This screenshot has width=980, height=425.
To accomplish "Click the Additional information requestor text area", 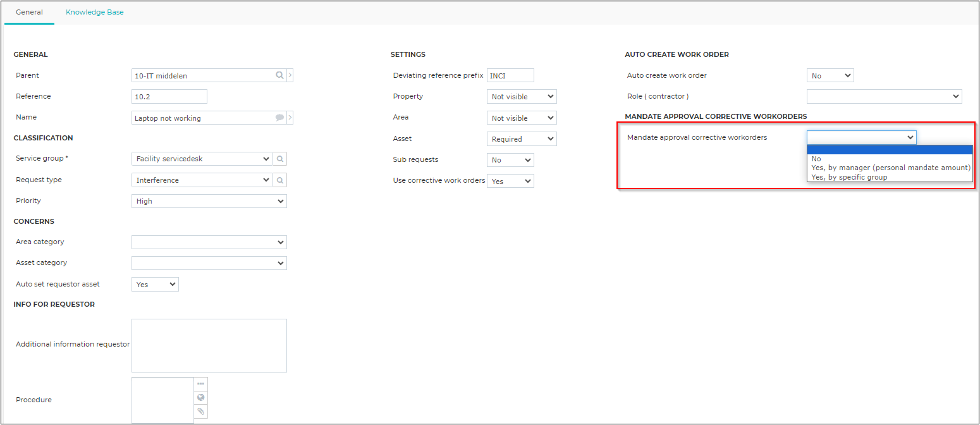I will click(x=209, y=345).
